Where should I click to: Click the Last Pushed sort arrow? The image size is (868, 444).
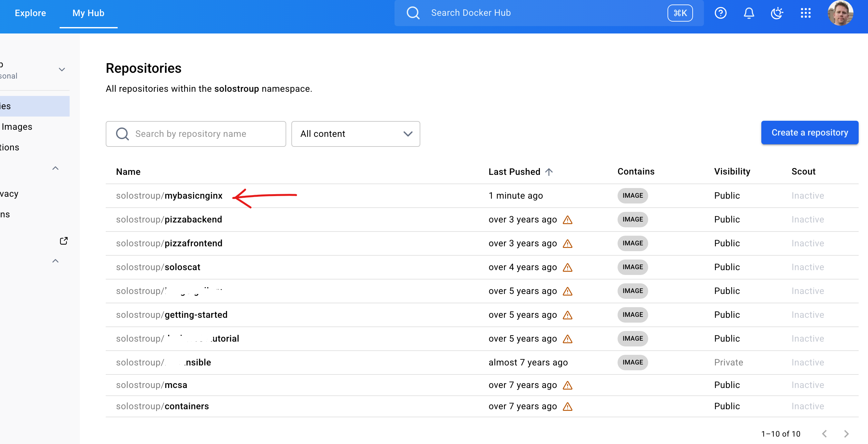549,172
